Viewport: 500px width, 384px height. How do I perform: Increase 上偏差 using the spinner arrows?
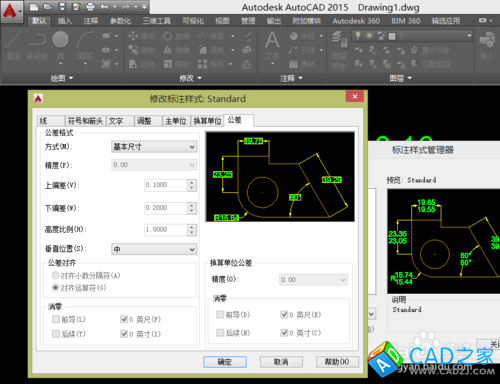click(x=192, y=182)
